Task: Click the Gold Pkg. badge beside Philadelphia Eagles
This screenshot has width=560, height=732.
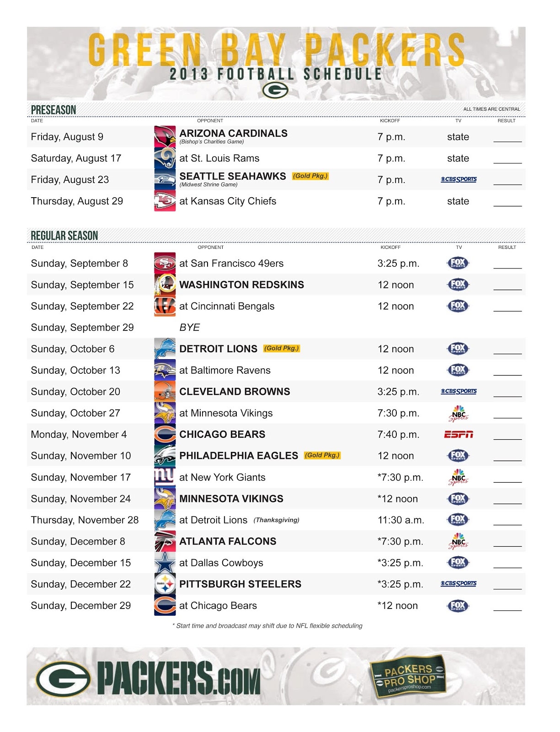Action: (x=322, y=455)
